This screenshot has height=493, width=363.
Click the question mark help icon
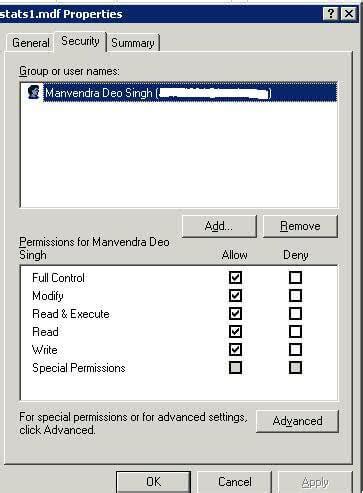pos(331,14)
